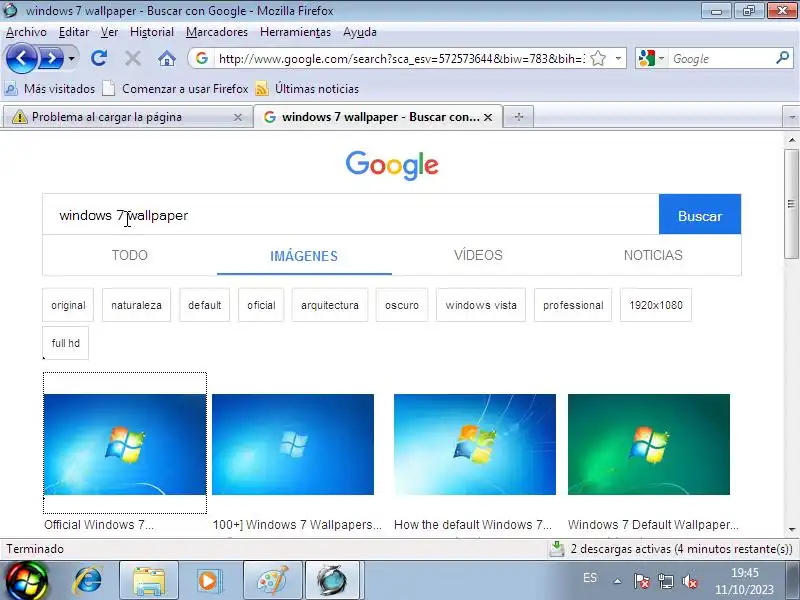
Task: Open Comenzar a usar Firefox bookmark
Action: [175, 89]
